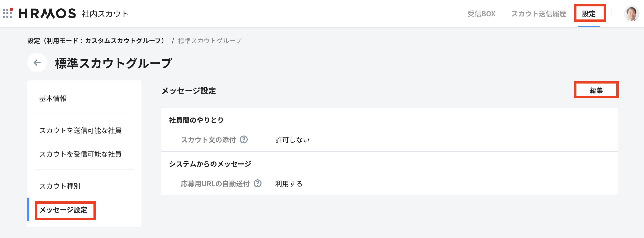This screenshot has height=238, width=644.
Task: Click the 許可しない setting value
Action: (292, 140)
